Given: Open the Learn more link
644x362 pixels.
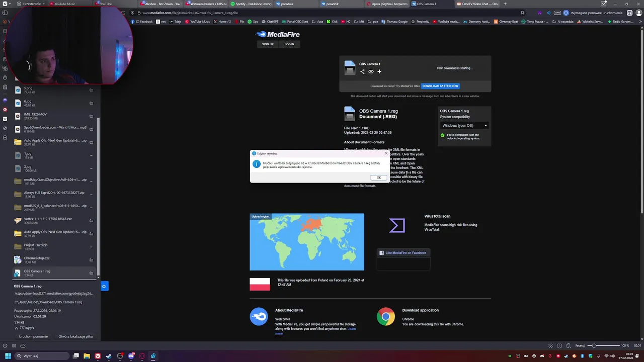Looking at the screenshot, I should (315, 331).
